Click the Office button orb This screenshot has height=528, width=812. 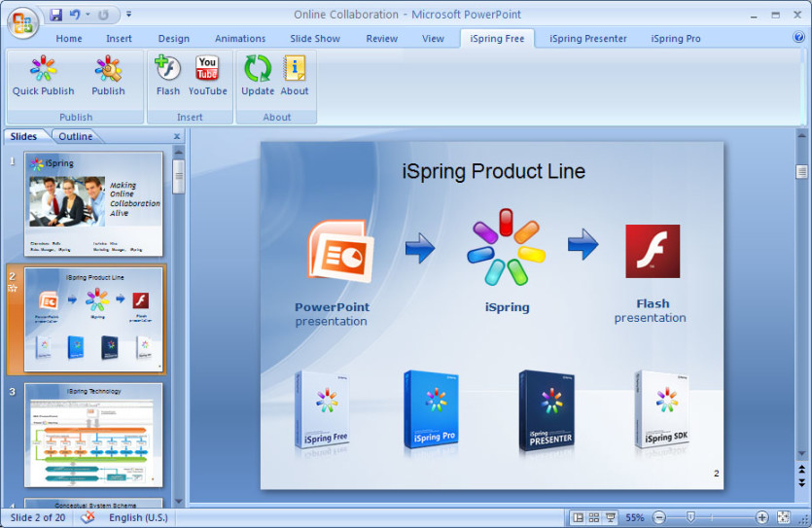(23, 23)
